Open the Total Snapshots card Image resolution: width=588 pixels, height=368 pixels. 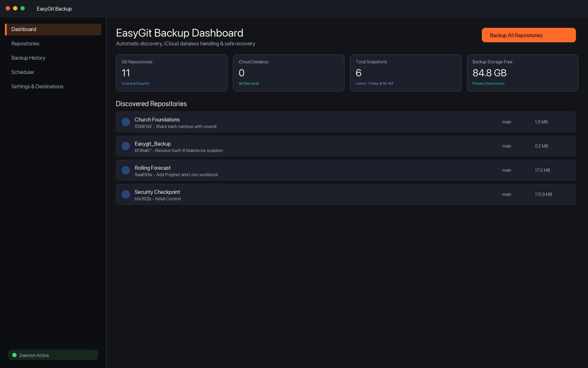[405, 73]
